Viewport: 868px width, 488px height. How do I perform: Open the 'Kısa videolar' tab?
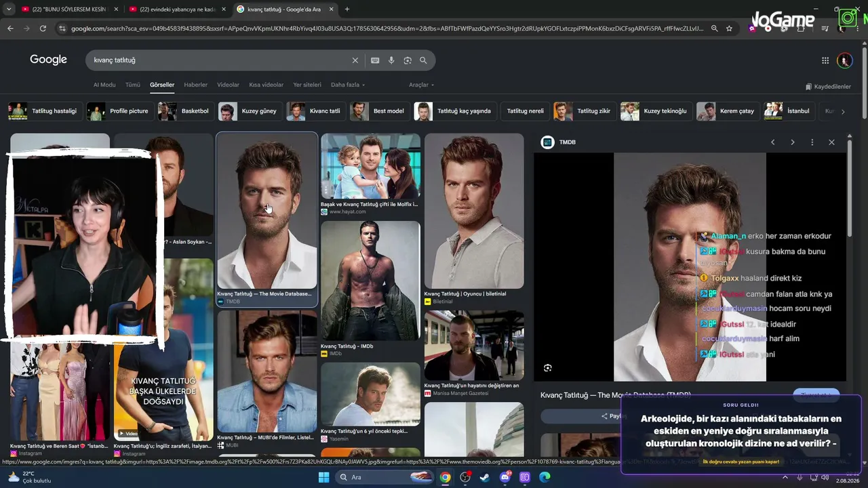[267, 85]
